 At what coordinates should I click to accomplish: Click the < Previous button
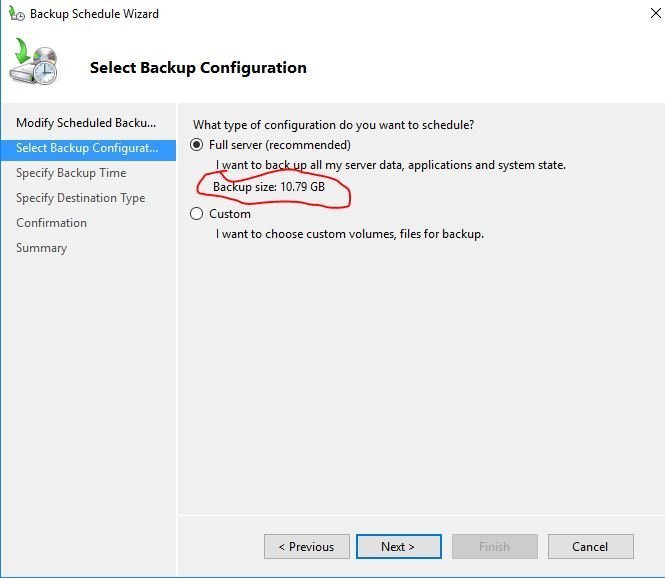pyautogui.click(x=307, y=547)
